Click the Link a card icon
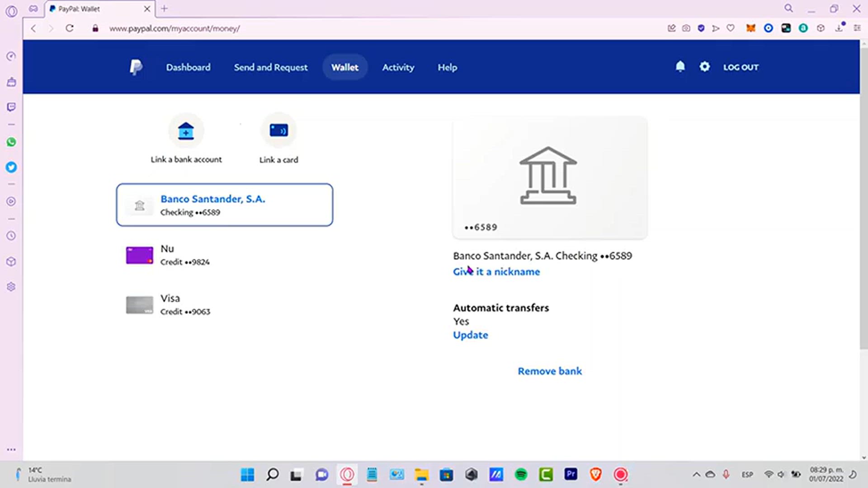The width and height of the screenshot is (868, 488). tap(278, 131)
